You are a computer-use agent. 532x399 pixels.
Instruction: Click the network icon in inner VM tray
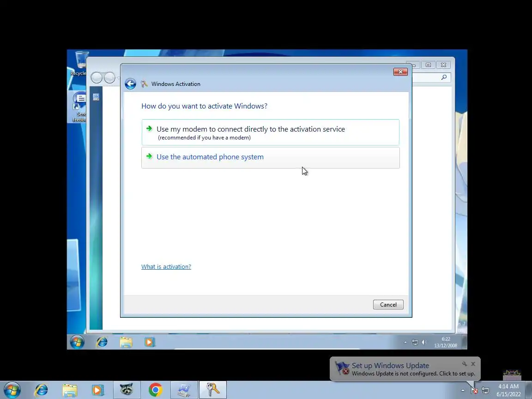[x=415, y=342]
